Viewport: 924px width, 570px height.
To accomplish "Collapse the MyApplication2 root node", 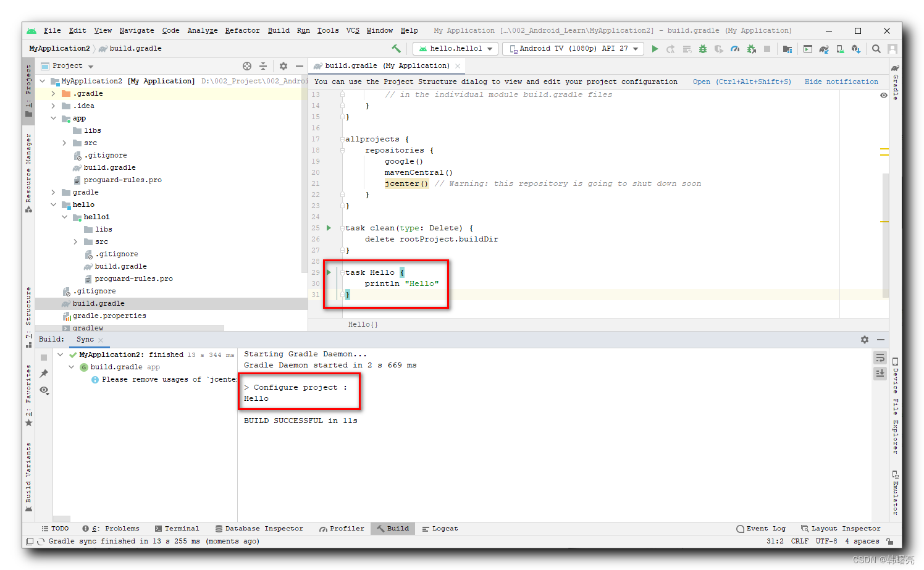I will (x=42, y=82).
